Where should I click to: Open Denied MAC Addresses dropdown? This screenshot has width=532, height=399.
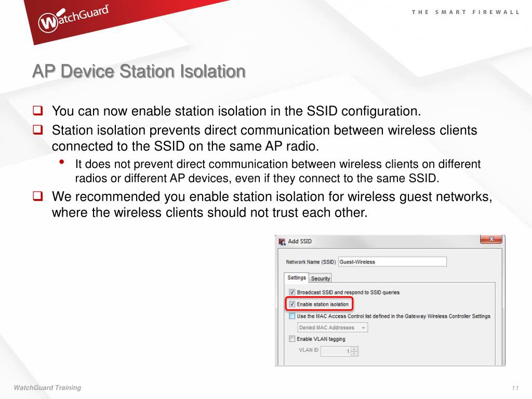pyautogui.click(x=332, y=327)
